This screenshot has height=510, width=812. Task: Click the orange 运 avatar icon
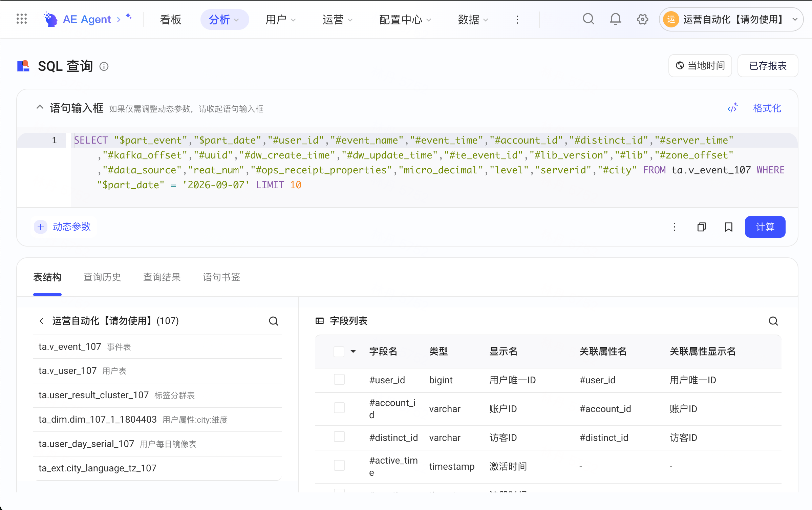671,19
